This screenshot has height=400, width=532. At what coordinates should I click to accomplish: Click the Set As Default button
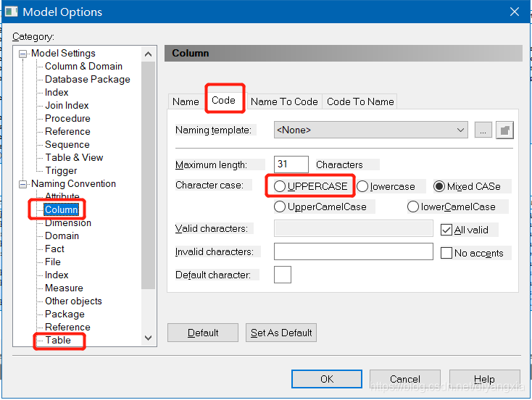click(x=281, y=333)
